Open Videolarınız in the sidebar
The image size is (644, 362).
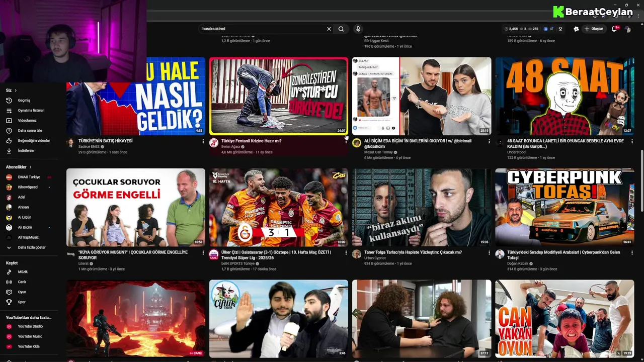[x=27, y=121]
